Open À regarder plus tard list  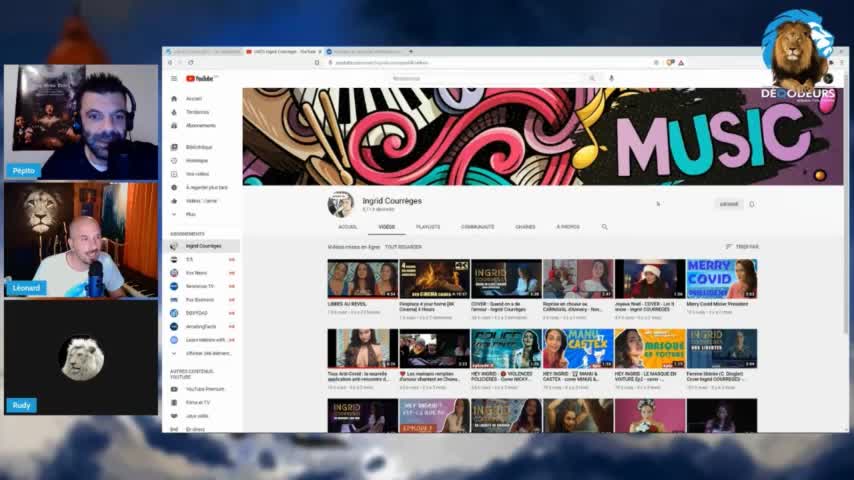[x=206, y=187]
